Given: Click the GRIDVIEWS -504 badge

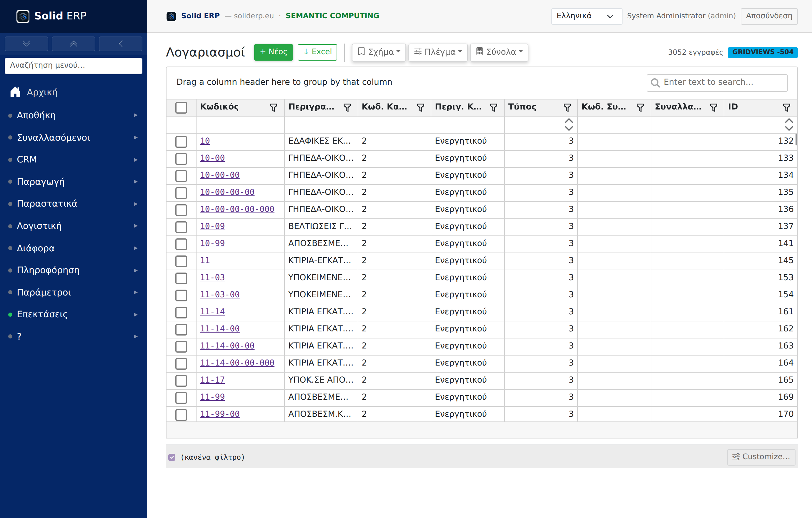Looking at the screenshot, I should (763, 52).
